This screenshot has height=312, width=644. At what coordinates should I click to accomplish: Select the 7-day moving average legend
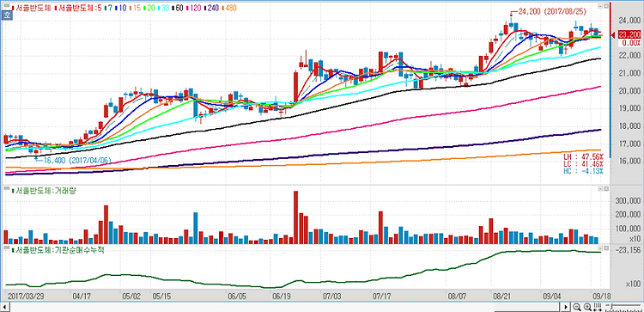click(x=109, y=8)
